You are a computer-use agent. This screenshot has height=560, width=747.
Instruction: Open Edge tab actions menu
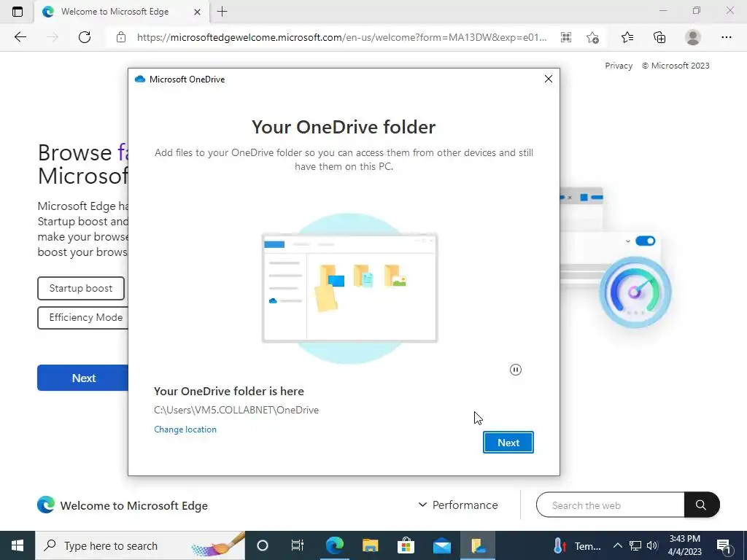tap(18, 12)
